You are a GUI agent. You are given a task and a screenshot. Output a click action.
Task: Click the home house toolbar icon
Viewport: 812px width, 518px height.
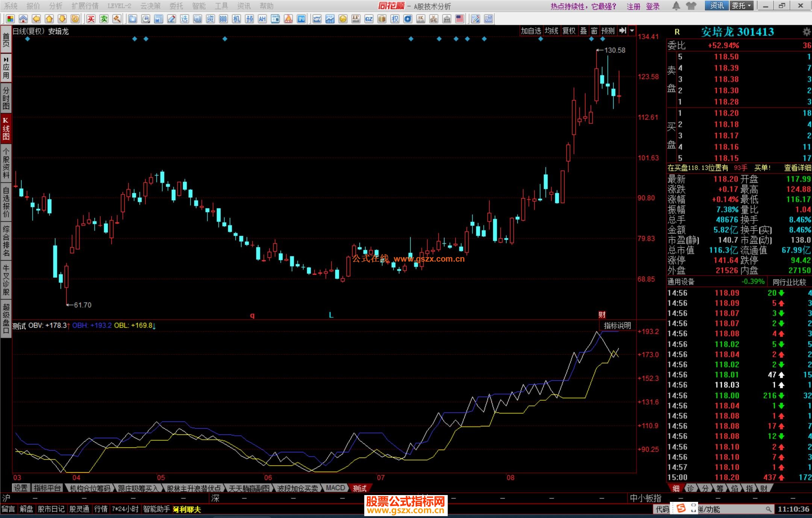pos(23,19)
